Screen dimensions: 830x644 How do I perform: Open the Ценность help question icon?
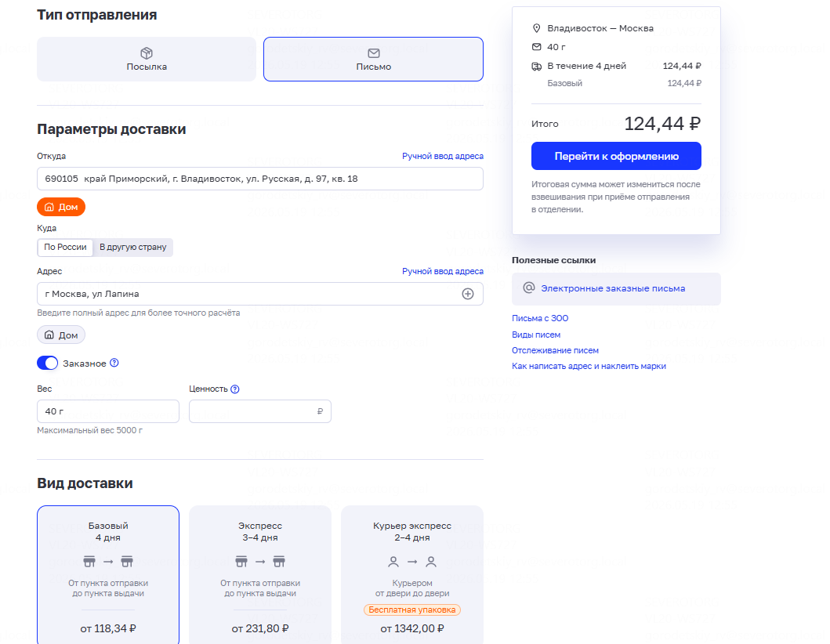(x=235, y=389)
